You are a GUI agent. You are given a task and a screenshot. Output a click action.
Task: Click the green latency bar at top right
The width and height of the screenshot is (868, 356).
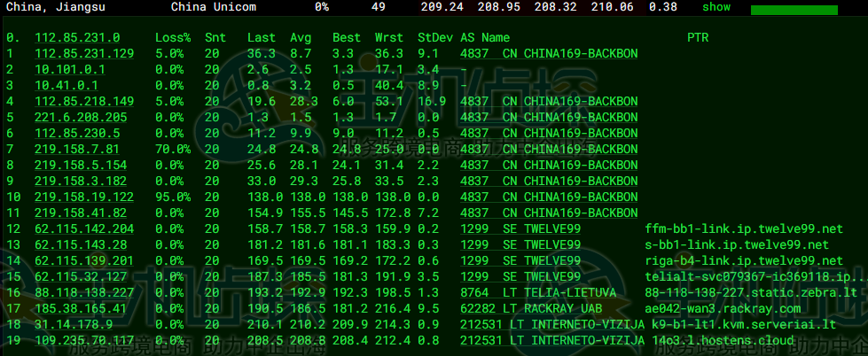[x=794, y=10]
